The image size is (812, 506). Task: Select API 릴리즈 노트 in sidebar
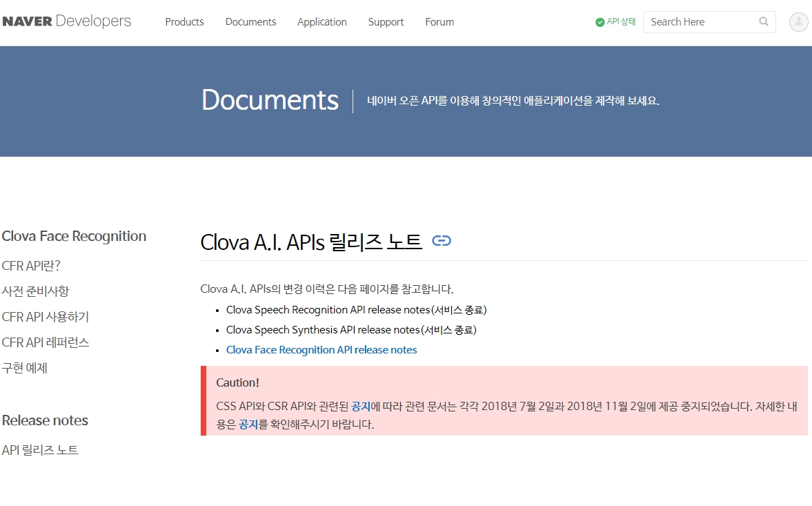pyautogui.click(x=40, y=450)
